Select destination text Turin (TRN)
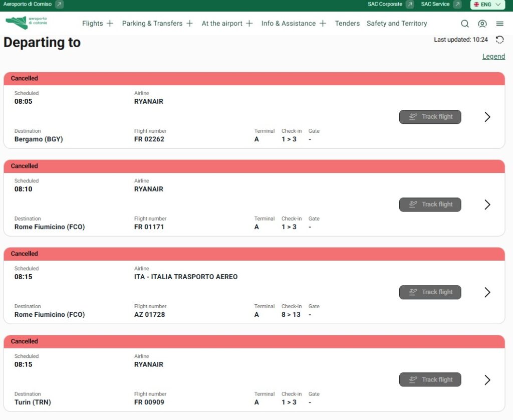Image resolution: width=513 pixels, height=420 pixels. pos(33,402)
